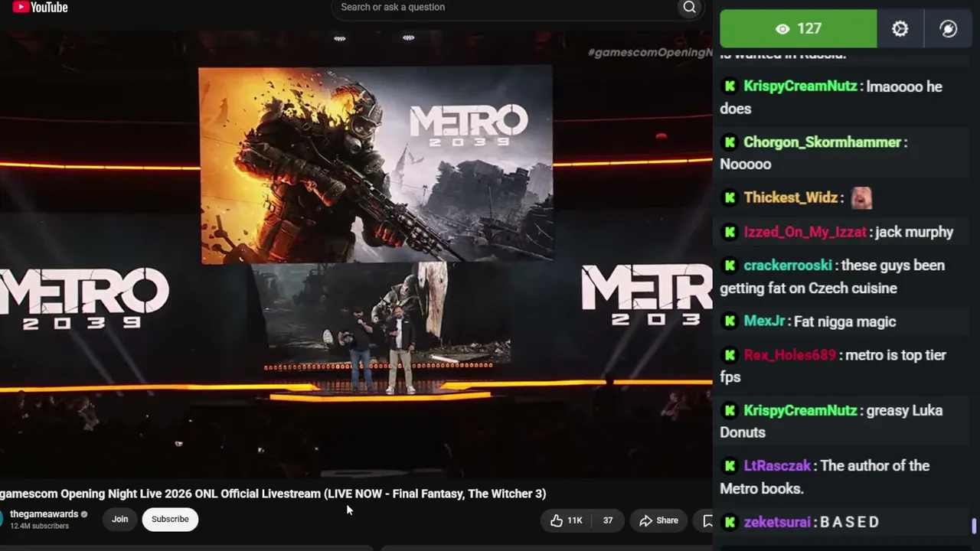This screenshot has height=551, width=980.
Task: Click Kick badge next to LtRasczak
Action: pos(730,466)
